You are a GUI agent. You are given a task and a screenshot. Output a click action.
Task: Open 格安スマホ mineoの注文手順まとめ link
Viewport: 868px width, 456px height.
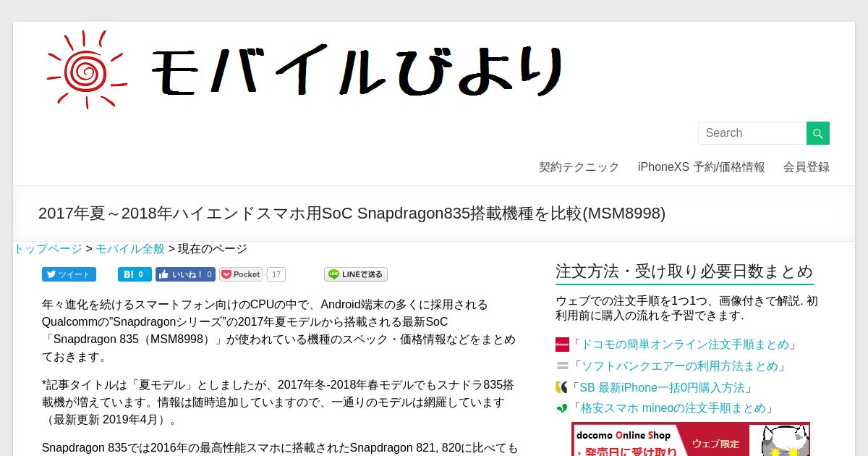click(673, 408)
